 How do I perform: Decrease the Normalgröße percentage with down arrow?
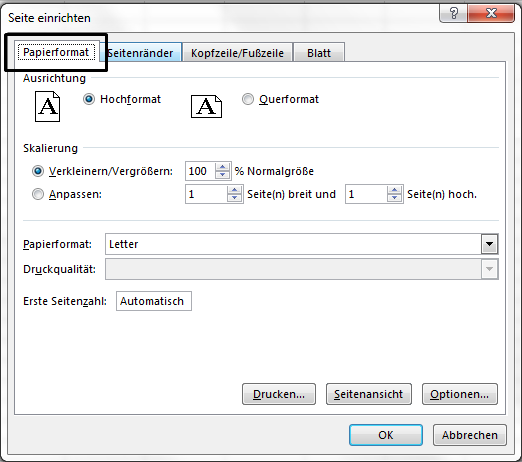pyautogui.click(x=223, y=175)
